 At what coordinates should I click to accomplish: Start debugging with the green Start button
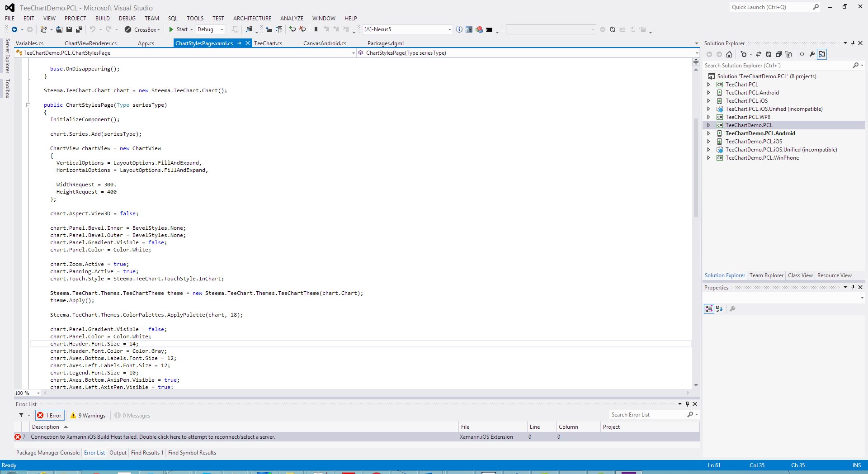click(x=179, y=29)
